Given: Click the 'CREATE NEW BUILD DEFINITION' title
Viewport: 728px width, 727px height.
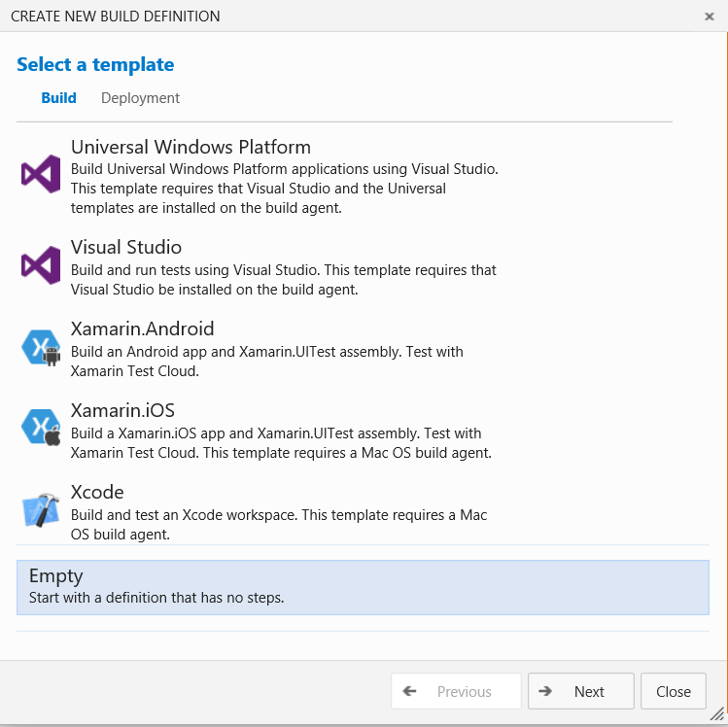Looking at the screenshot, I should [116, 17].
